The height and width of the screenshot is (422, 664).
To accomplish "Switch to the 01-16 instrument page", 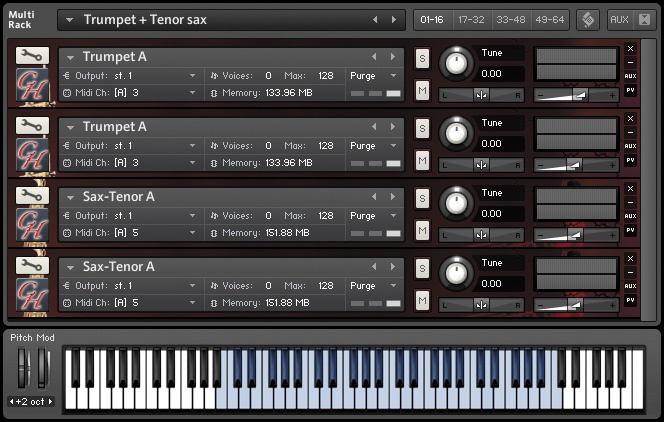I will point(432,19).
